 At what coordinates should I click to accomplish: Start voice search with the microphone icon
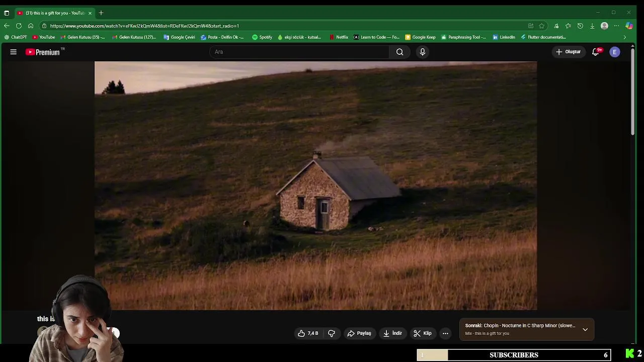tap(423, 52)
